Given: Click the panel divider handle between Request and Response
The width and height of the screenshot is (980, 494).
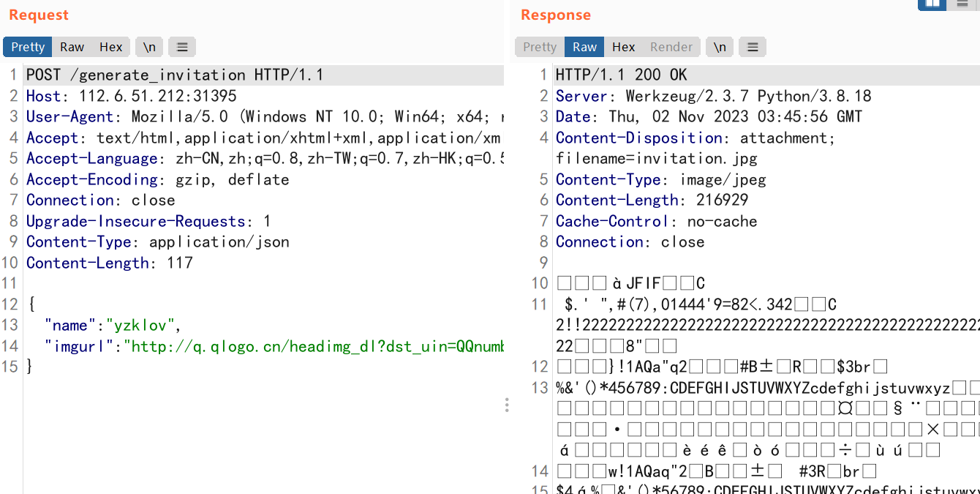Looking at the screenshot, I should pos(507,405).
